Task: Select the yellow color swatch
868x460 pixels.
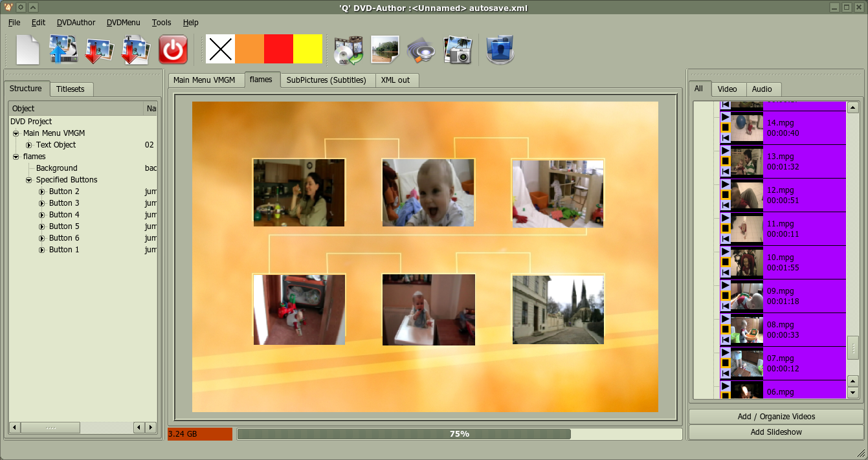Action: pyautogui.click(x=307, y=49)
